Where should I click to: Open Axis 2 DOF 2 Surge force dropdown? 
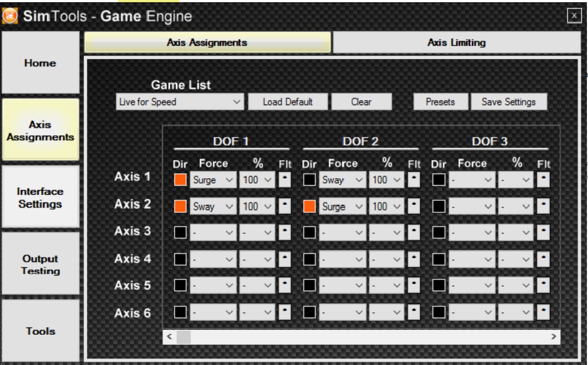click(x=342, y=206)
